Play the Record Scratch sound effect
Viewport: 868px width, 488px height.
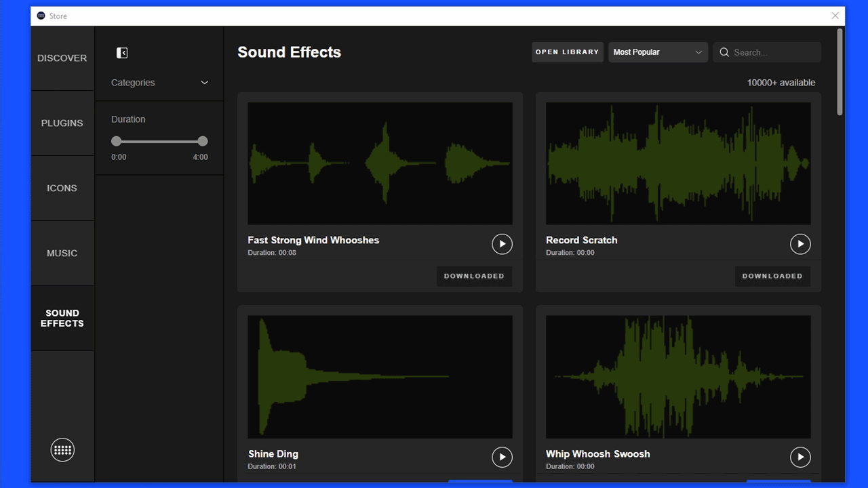click(800, 244)
